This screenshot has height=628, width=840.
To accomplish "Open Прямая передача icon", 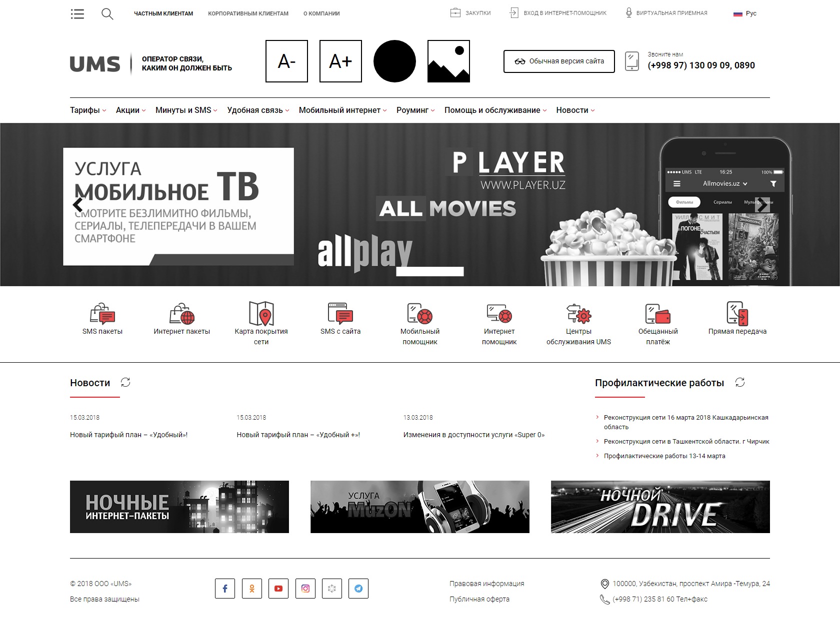I will click(737, 313).
